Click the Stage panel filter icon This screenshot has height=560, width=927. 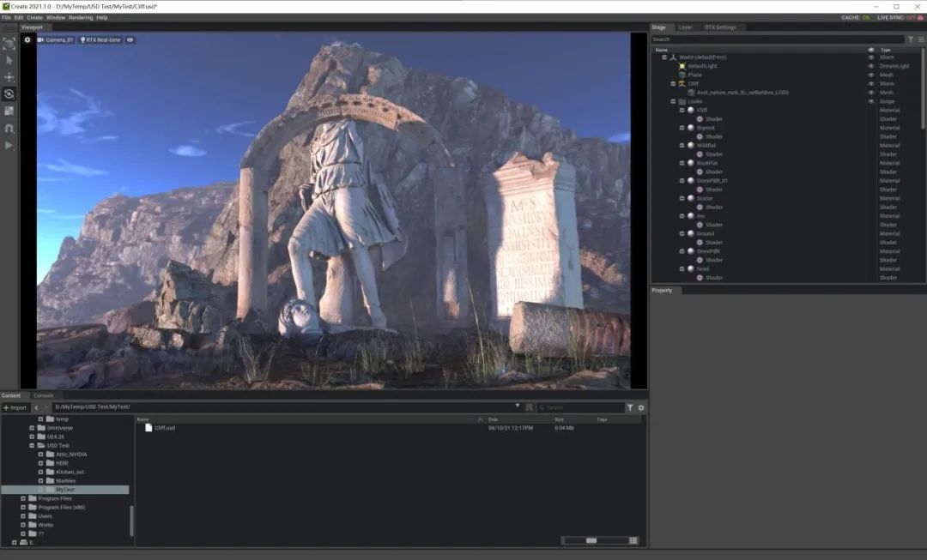pyautogui.click(x=911, y=39)
